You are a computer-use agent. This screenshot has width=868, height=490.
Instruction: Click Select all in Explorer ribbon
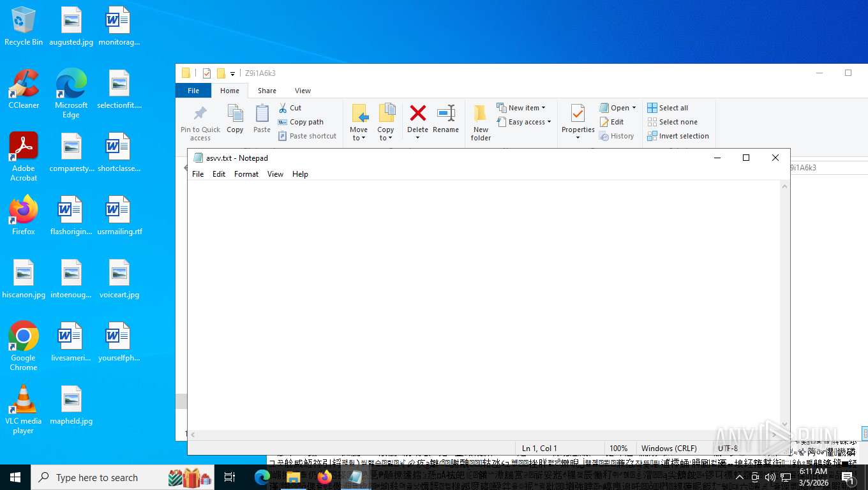(668, 108)
